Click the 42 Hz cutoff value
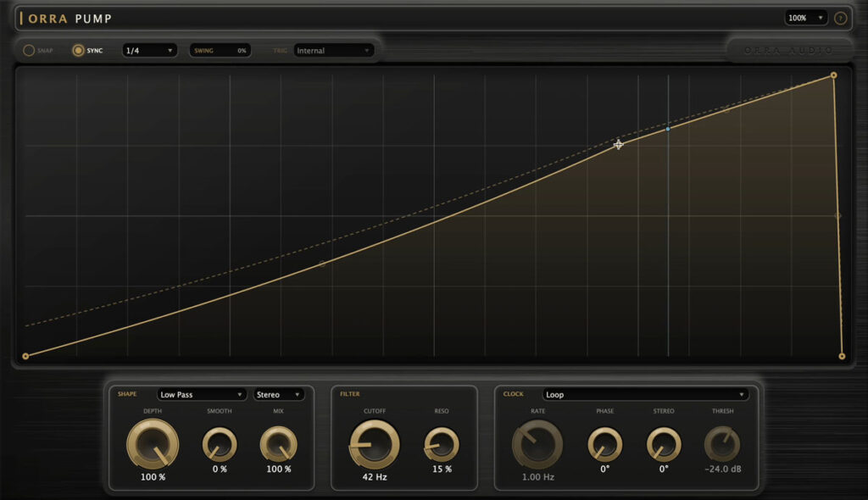This screenshot has width=868, height=500. 375,477
